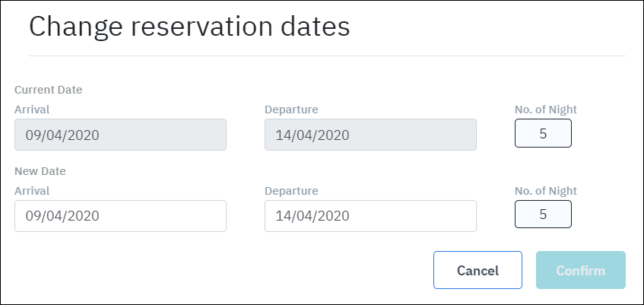Click the Current Date Arrival field
Viewport: 644px width, 305px height.
click(120, 135)
